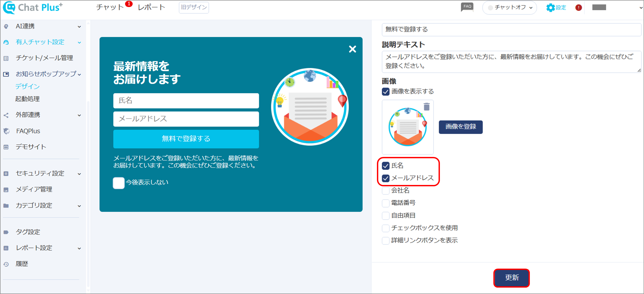Select the デザイン submenu item
This screenshot has height=294, width=644.
click(x=27, y=87)
